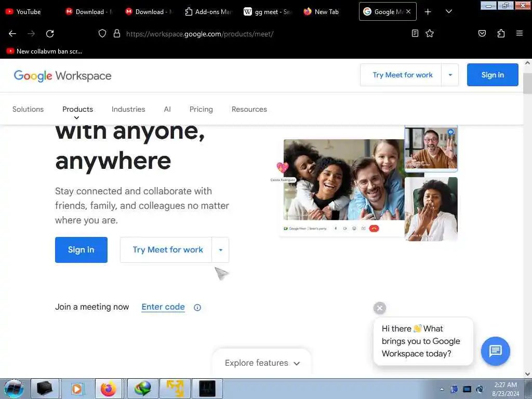Click the flag tray icon
Screen dimensions: 532x399
[454, 389]
